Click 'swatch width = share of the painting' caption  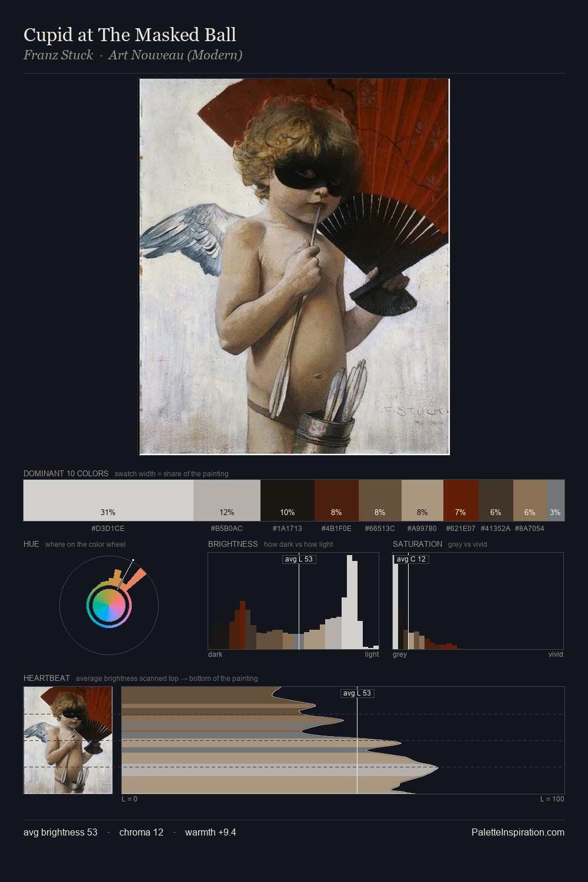(x=172, y=474)
